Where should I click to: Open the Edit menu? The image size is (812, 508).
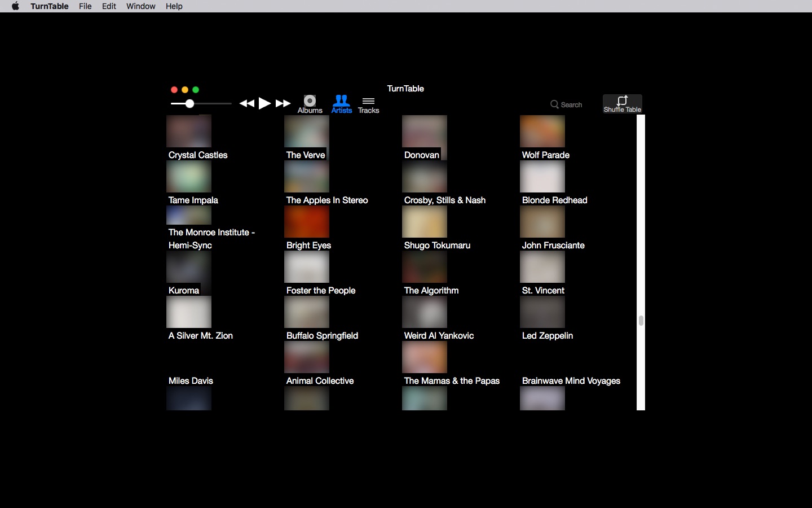click(x=109, y=6)
